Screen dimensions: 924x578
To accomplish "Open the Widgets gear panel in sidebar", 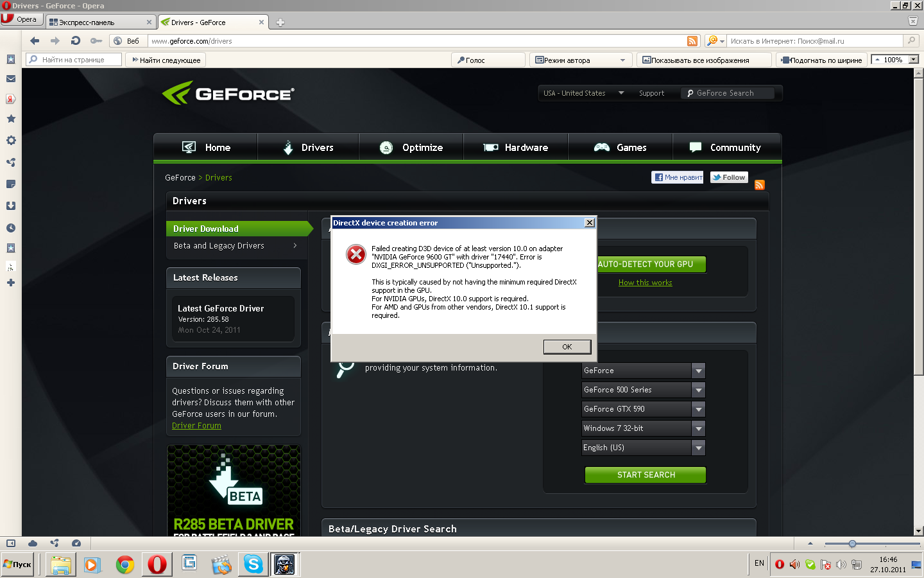I will point(11,140).
